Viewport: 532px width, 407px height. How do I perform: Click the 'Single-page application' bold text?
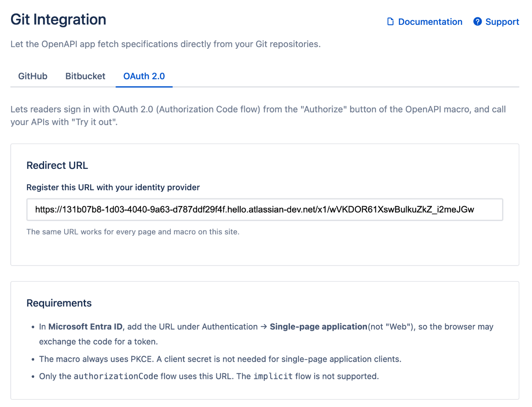319,327
